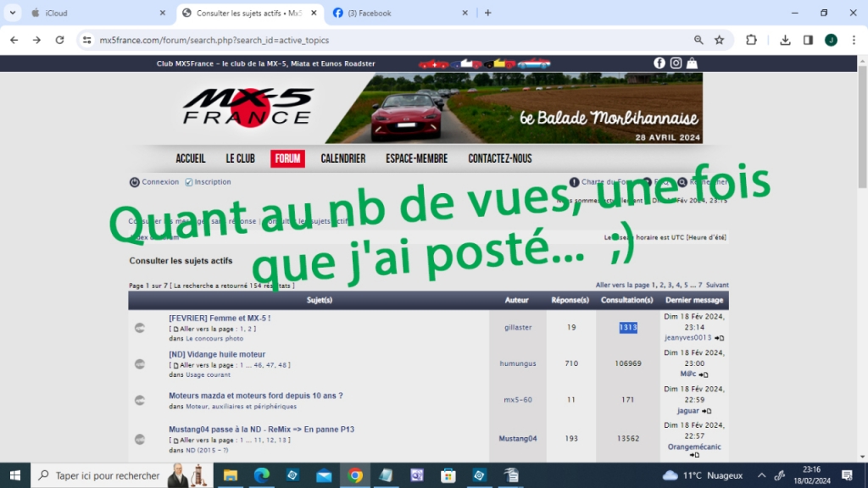Open CONTACTEZ-NOUS menu item
This screenshot has width=868, height=488.
500,158
